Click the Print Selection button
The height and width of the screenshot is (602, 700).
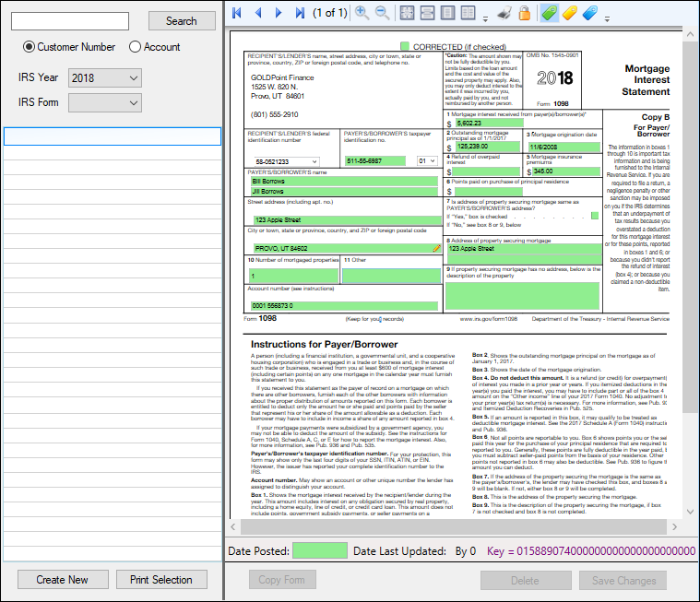(161, 580)
